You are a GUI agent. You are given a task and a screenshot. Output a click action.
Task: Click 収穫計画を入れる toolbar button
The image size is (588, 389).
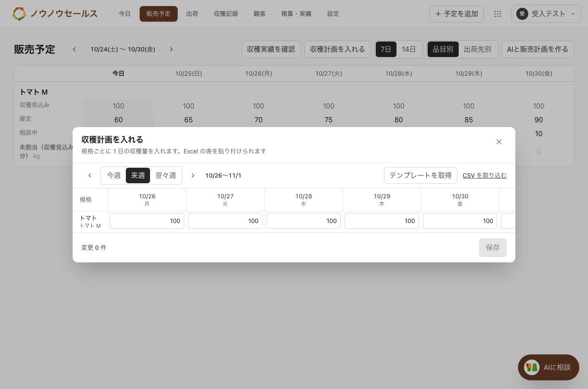[x=338, y=49]
